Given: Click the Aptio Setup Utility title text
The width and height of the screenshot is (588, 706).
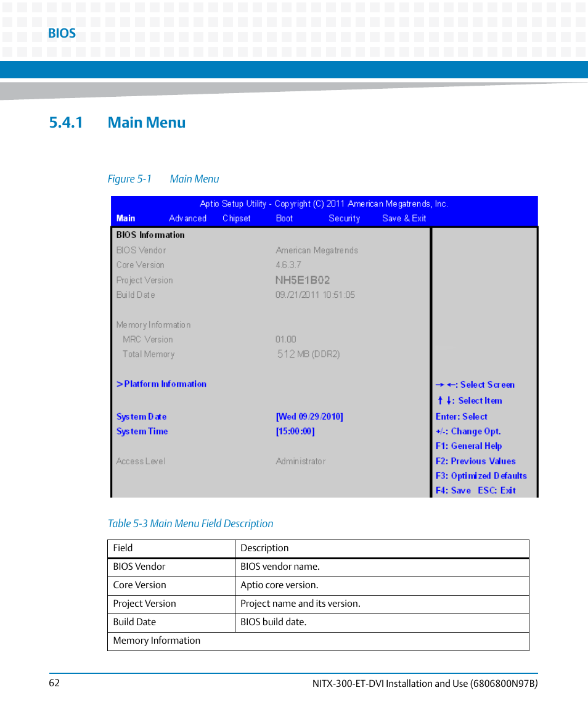Looking at the screenshot, I should click(324, 204).
